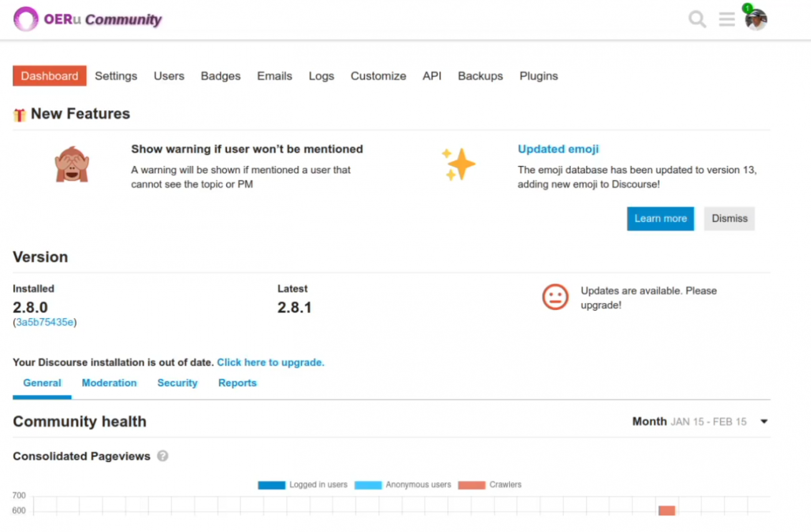811x532 pixels.
Task: Click the latest version number 2.8.1
Action: (294, 307)
